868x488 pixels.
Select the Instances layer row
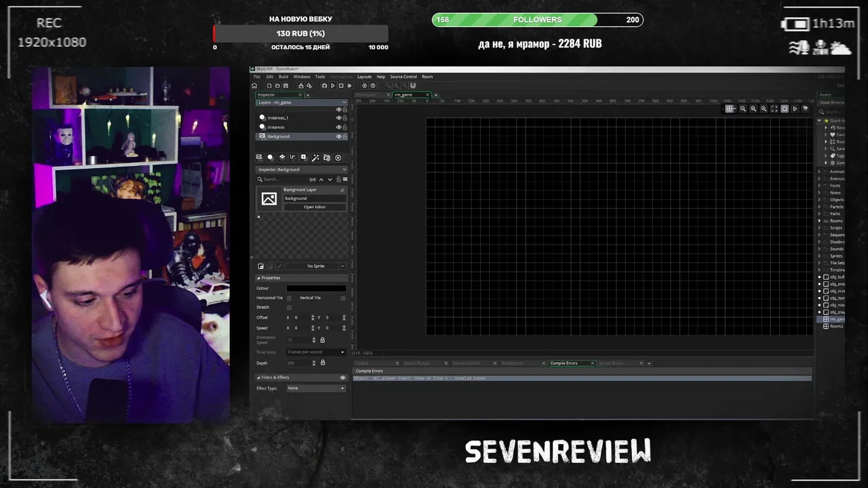click(x=302, y=127)
